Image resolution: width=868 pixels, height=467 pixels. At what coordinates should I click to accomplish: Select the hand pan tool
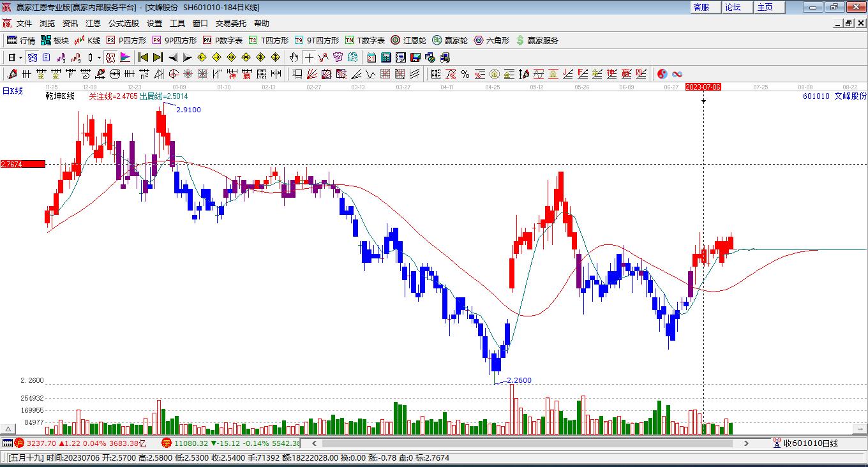(294, 57)
